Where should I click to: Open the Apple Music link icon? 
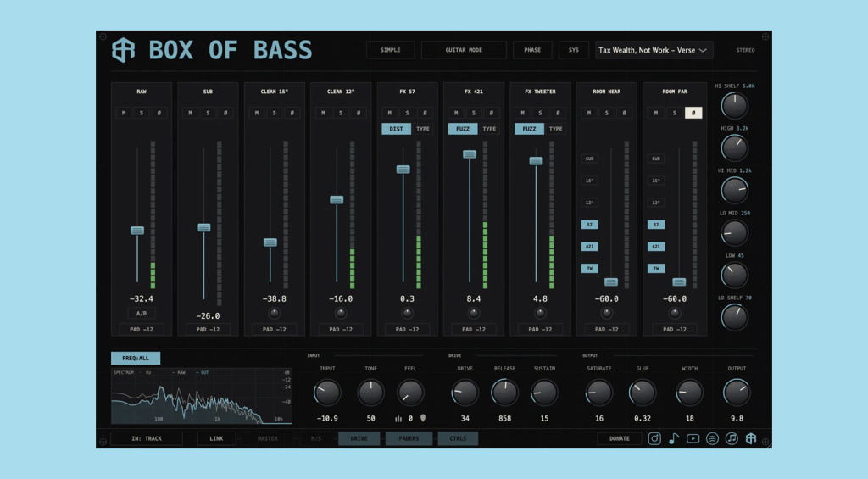point(732,438)
